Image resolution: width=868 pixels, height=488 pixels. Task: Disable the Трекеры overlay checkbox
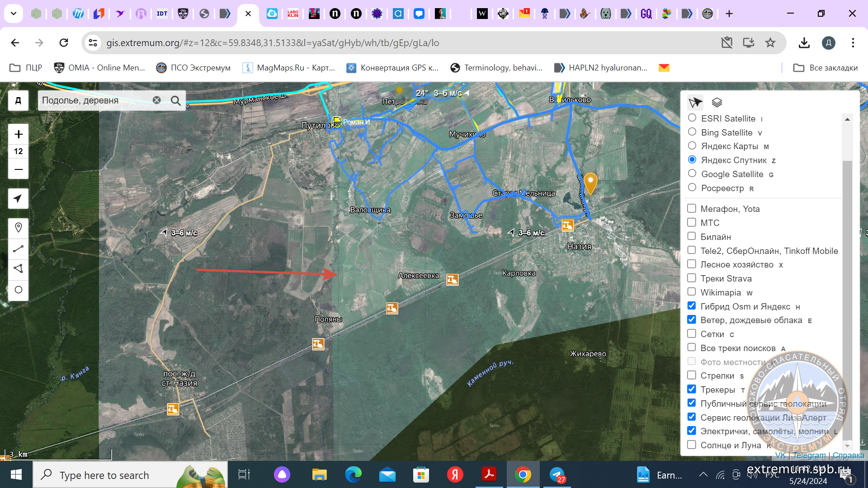tap(692, 389)
